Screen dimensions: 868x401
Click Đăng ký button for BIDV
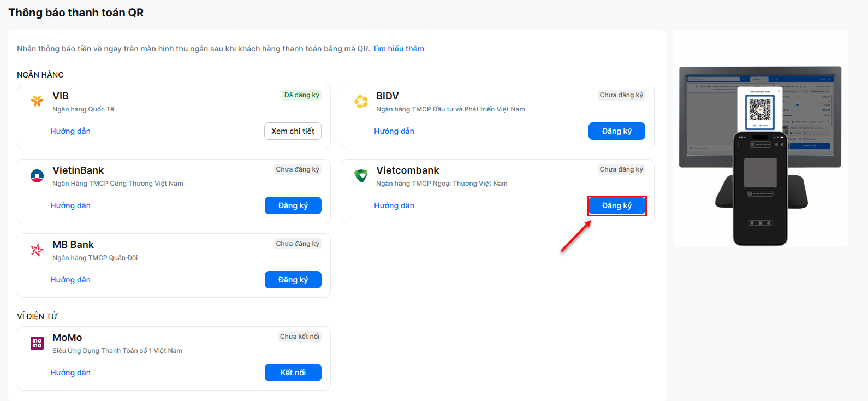click(617, 131)
